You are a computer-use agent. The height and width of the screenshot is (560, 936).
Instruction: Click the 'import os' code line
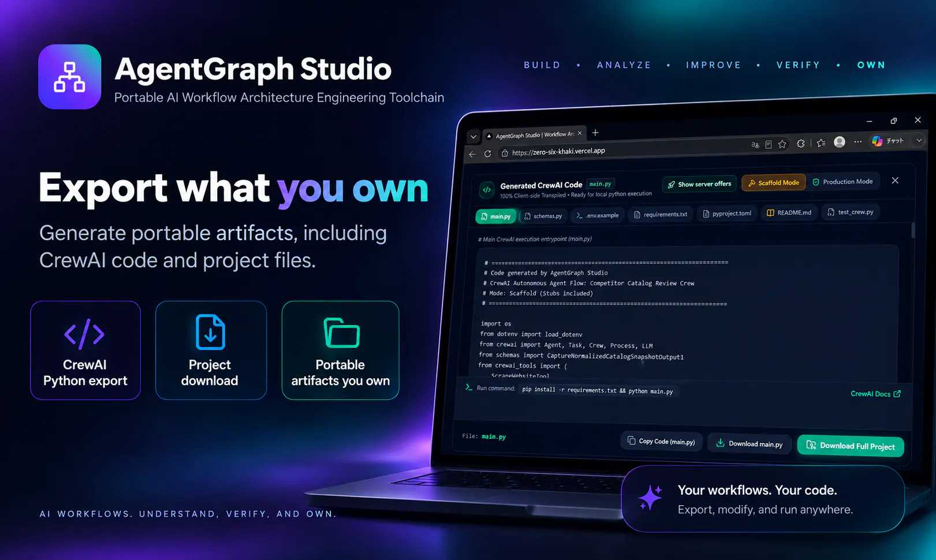tap(496, 324)
